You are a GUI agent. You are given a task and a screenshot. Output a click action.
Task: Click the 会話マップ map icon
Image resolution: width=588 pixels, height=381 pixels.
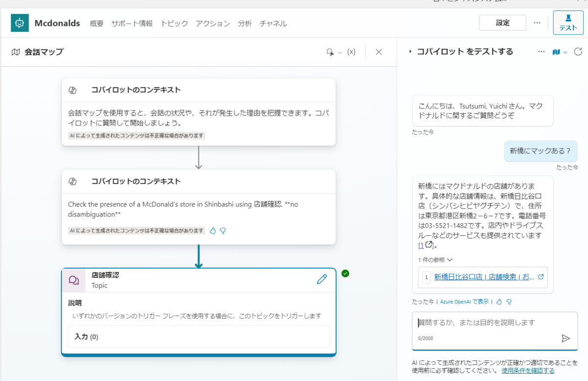point(16,51)
